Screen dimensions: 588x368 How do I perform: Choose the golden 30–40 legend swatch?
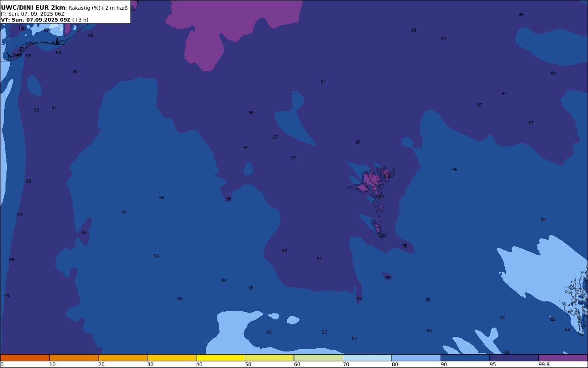tap(171, 357)
